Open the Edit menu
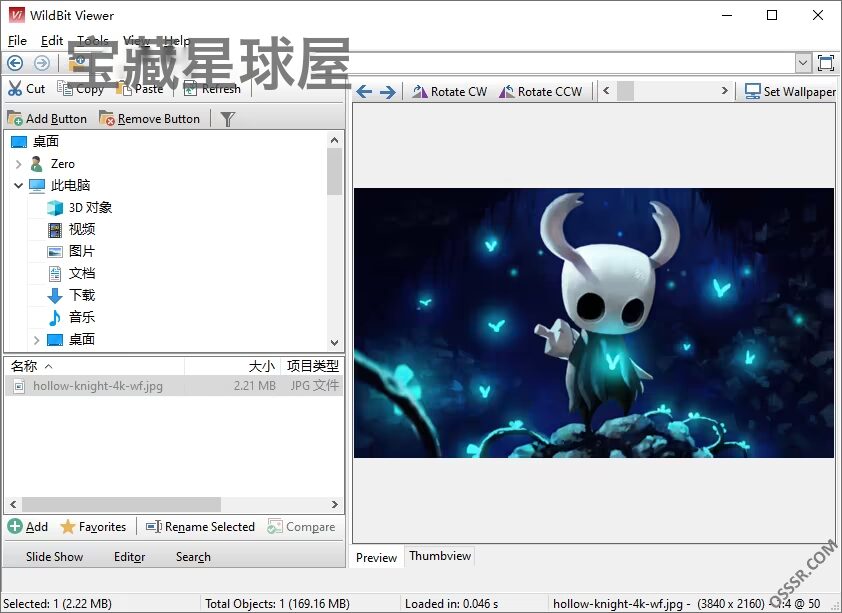This screenshot has height=613, width=842. tap(52, 41)
